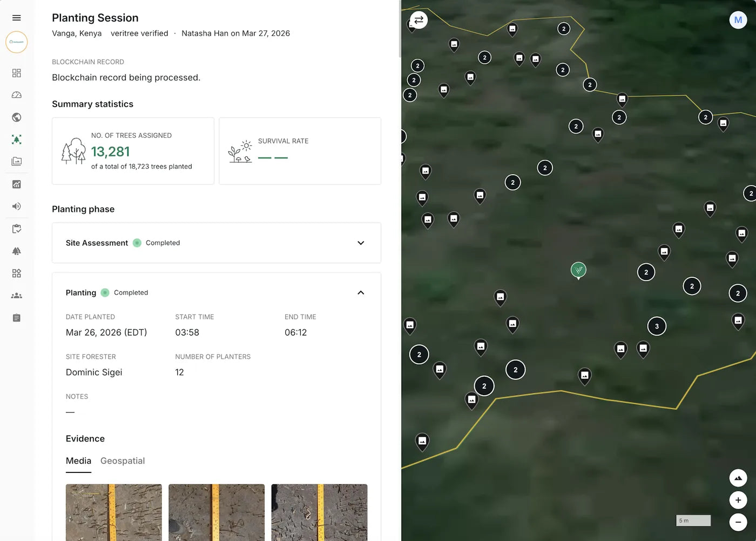
Task: Click date planted 'Mar 26, 2026 (EDT)'
Action: tap(106, 332)
